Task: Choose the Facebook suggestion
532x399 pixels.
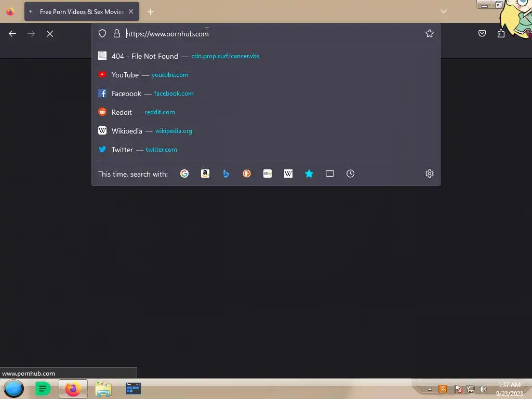Action: click(x=265, y=94)
